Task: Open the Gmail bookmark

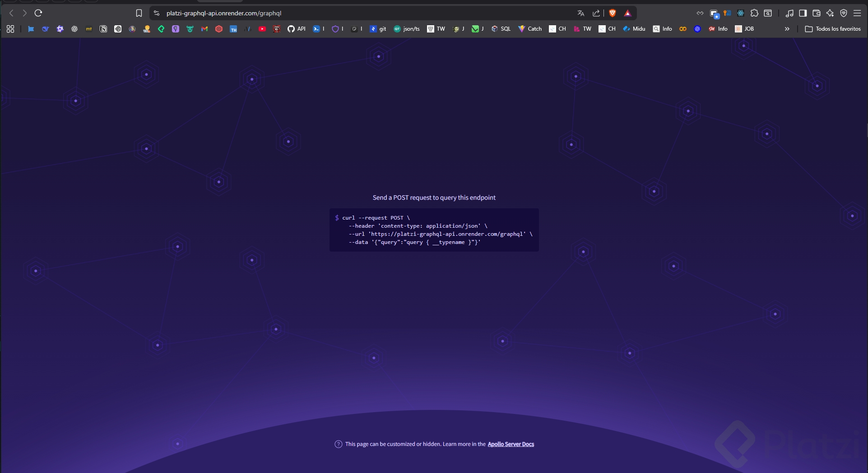Action: [204, 29]
